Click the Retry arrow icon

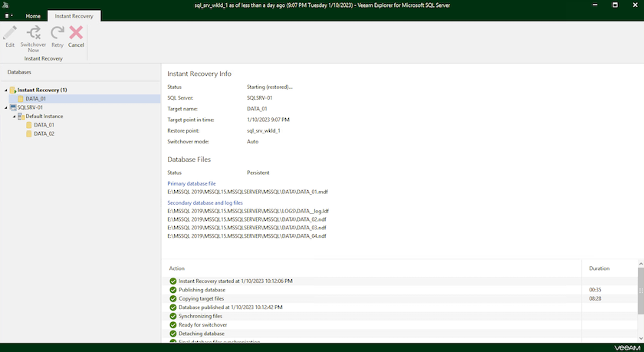click(58, 33)
